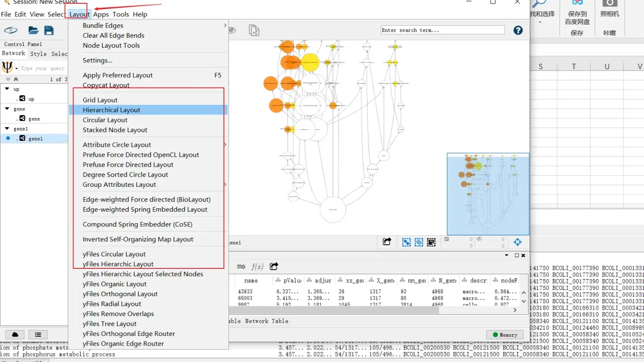The width and height of the screenshot is (644, 362).
Task: Click the share icon beside gene1 network
Action: click(22, 138)
